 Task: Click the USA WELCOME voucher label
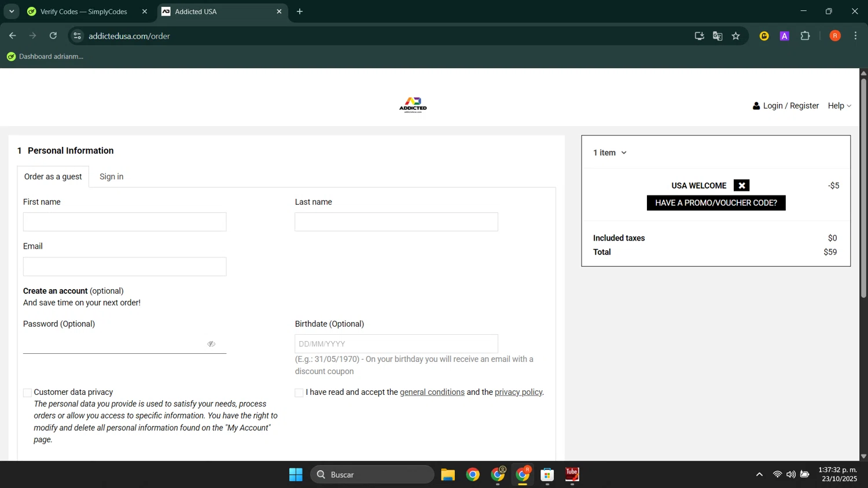point(699,186)
